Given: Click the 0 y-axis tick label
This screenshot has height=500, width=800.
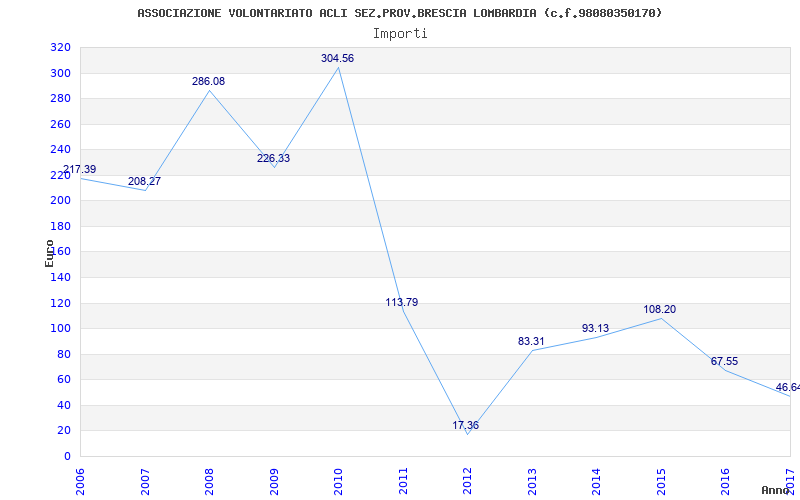Looking at the screenshot, I should 67,457.
